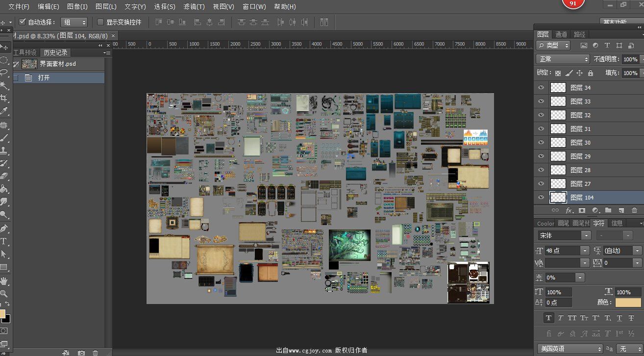Select the 图层 30 layer thumbnail
The image size is (644, 356).
pos(558,143)
